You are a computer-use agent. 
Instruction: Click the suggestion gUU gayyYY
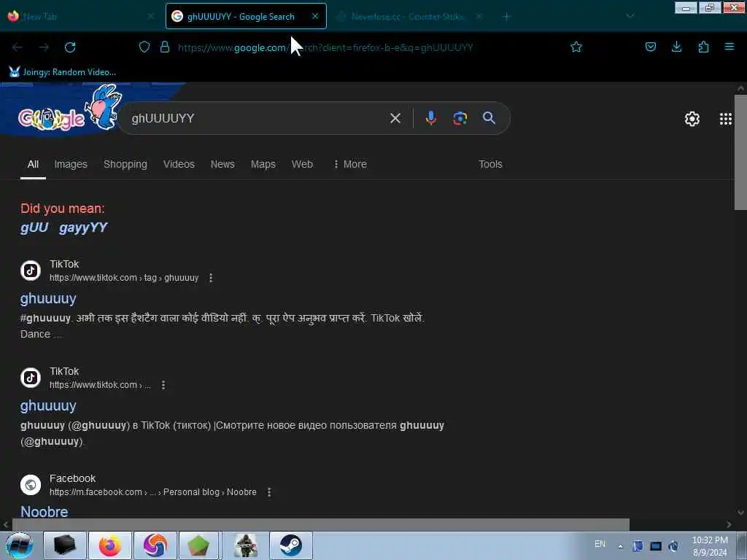(64, 227)
